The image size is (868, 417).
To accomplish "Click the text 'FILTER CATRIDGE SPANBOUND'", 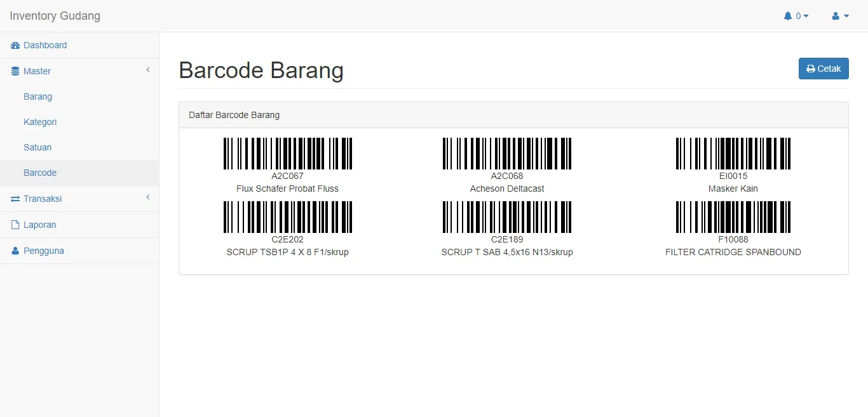I will pos(733,253).
